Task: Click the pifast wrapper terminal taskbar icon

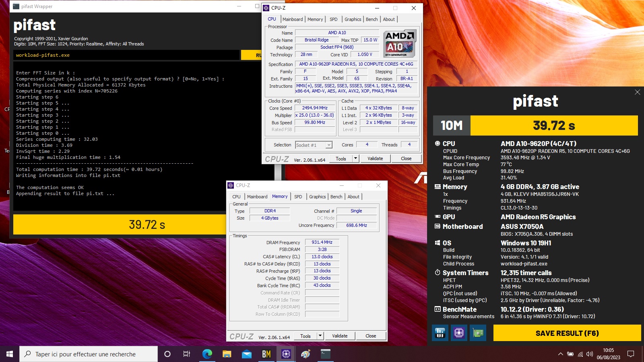Action: point(326,354)
